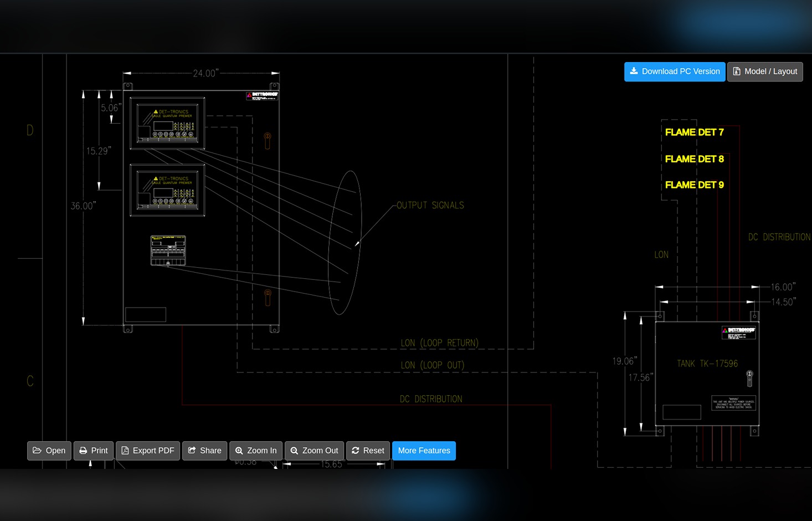Click the lower Det-Tronics controller panel

(167, 190)
